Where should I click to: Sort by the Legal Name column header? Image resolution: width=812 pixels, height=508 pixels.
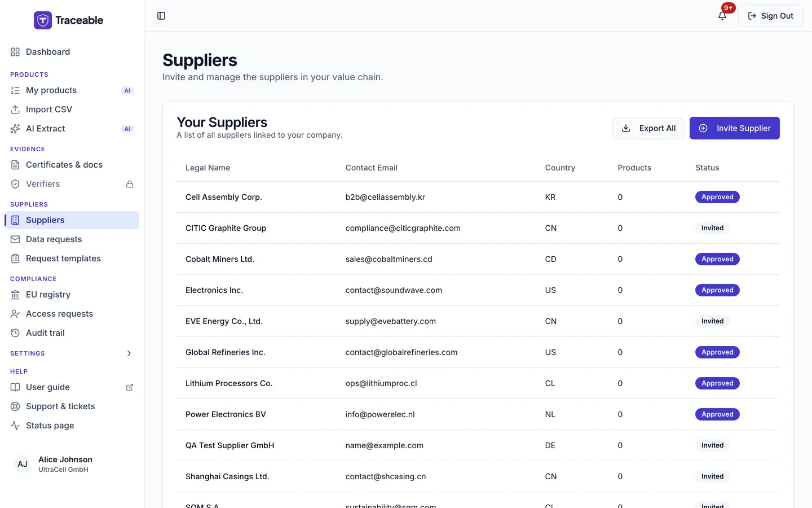tap(208, 168)
